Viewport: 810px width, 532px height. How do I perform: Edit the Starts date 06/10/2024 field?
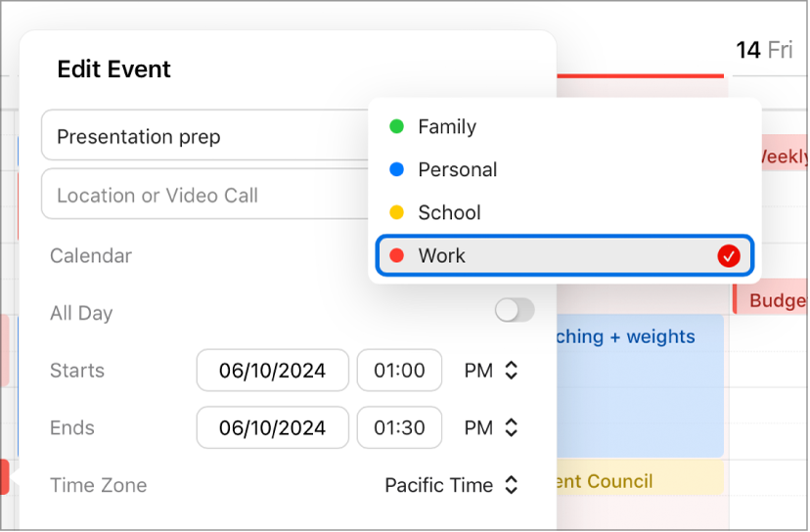tap(272, 371)
